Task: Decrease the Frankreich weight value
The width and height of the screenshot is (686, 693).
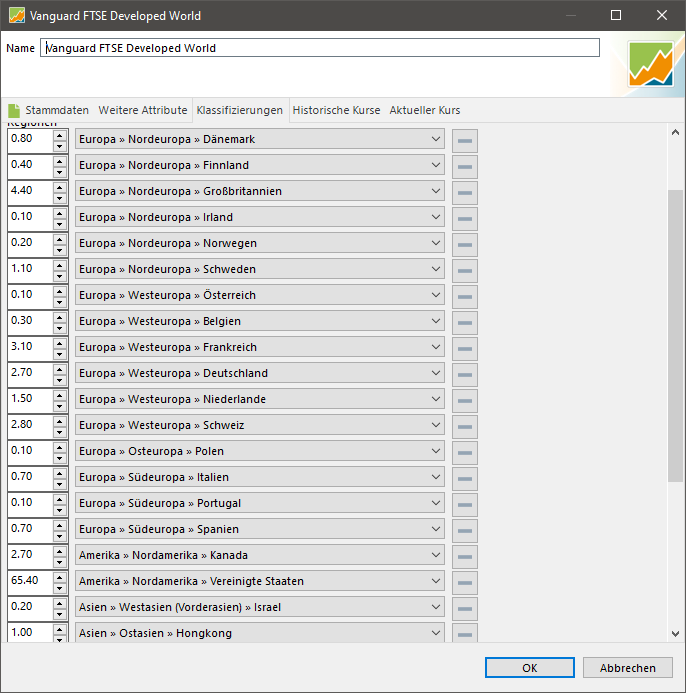Action: (60, 354)
